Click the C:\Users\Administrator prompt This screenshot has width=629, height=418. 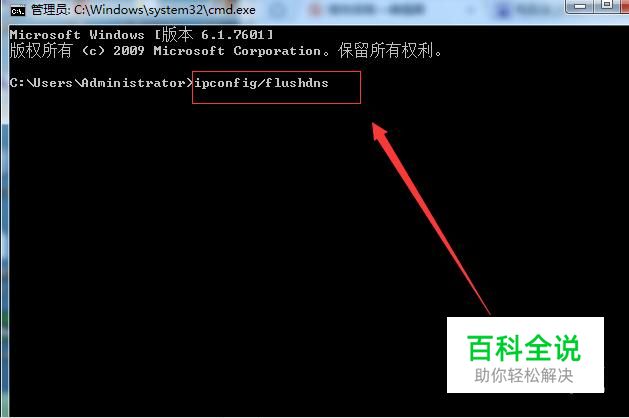[x=101, y=83]
